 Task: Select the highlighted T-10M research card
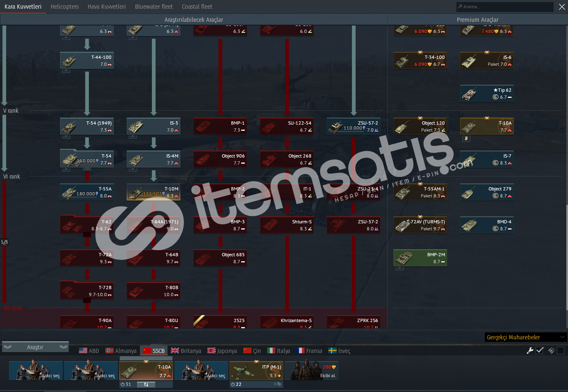tap(154, 192)
